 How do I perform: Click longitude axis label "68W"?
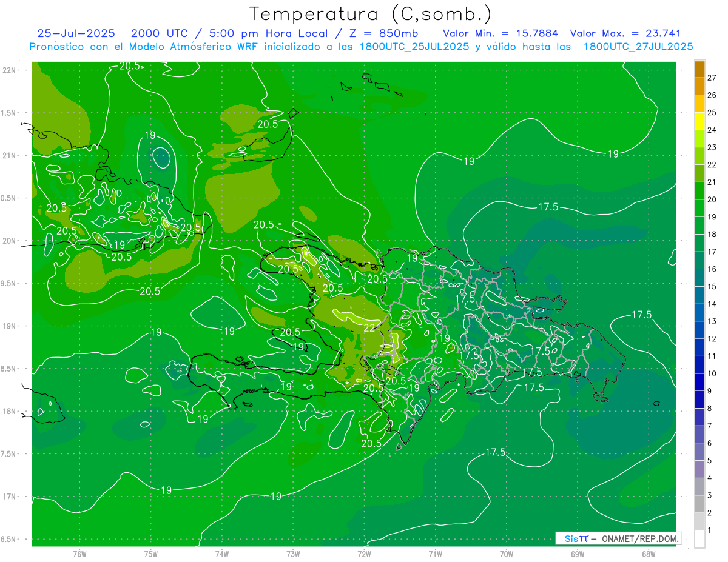pyautogui.click(x=649, y=554)
